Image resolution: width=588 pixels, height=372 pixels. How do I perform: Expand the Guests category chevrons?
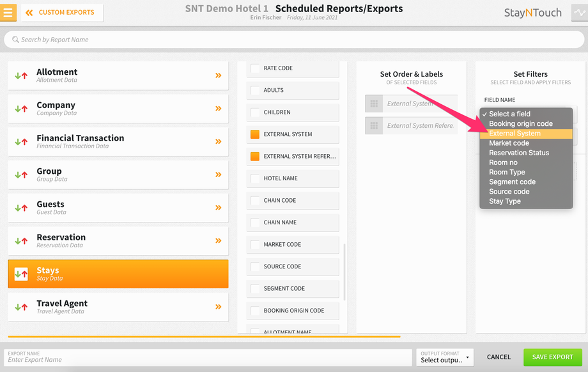click(x=218, y=207)
